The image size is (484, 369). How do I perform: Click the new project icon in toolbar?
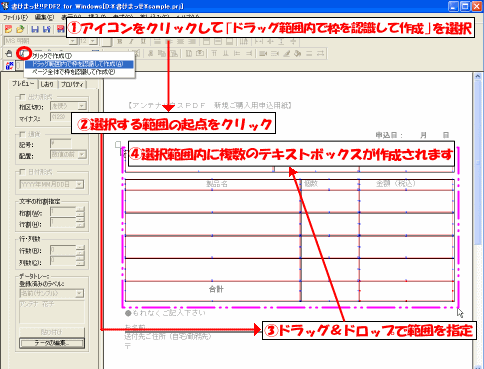click(x=8, y=29)
